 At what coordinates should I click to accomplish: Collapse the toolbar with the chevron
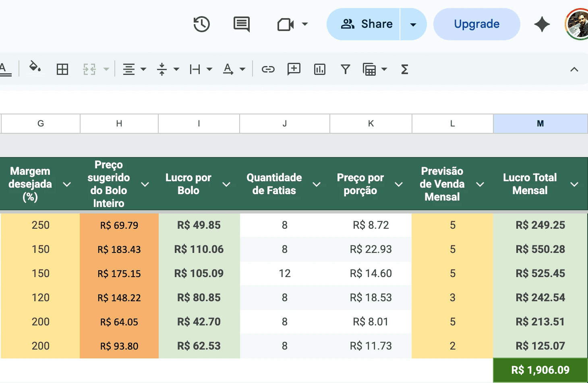click(574, 69)
